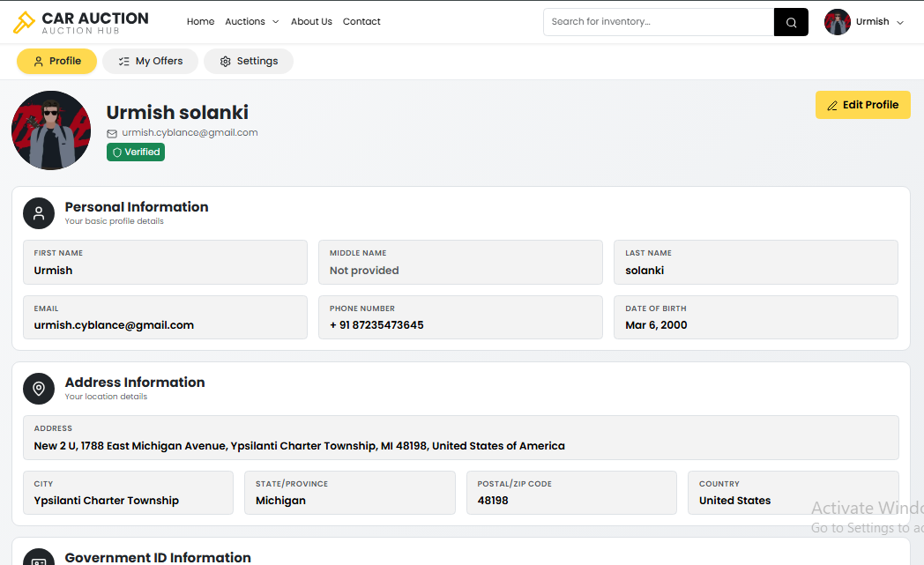Image resolution: width=924 pixels, height=565 pixels.
Task: Click the First Name value Urmish
Action: click(53, 271)
